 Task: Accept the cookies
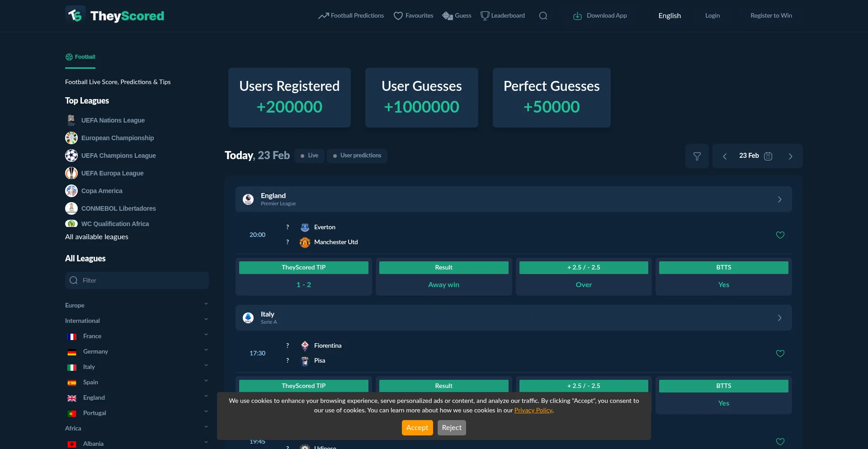[417, 428]
